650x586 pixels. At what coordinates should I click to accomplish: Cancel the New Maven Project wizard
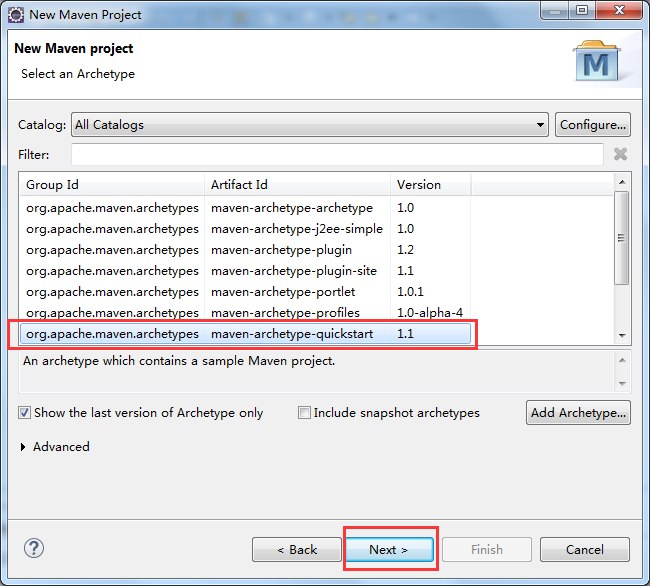coord(585,550)
